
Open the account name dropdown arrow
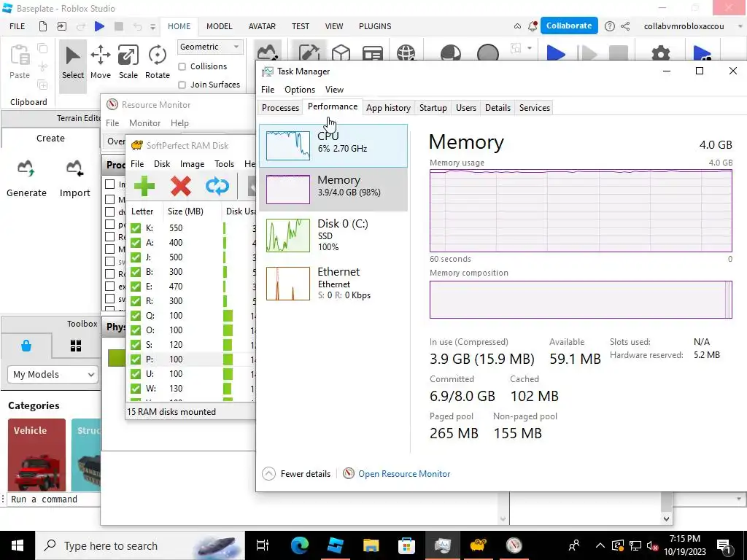click(740, 26)
